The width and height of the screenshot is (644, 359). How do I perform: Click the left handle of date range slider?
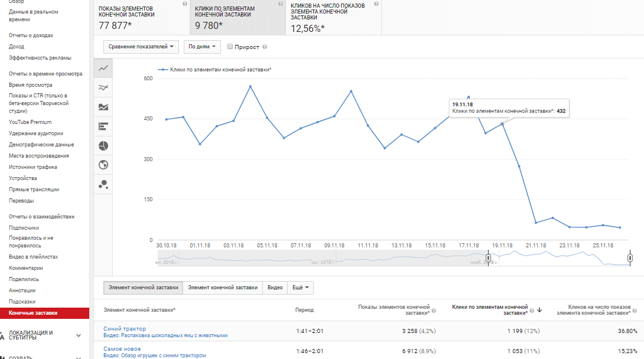pyautogui.click(x=489, y=258)
